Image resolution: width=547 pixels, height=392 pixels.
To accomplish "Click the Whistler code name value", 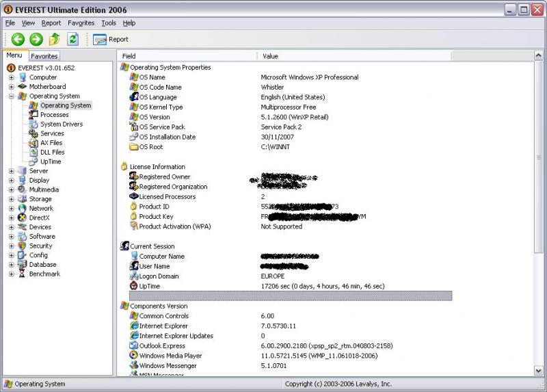I will [x=272, y=88].
